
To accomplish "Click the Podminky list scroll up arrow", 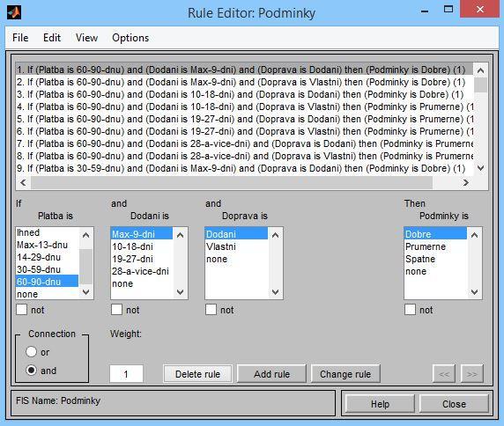I will pyautogui.click(x=474, y=235).
